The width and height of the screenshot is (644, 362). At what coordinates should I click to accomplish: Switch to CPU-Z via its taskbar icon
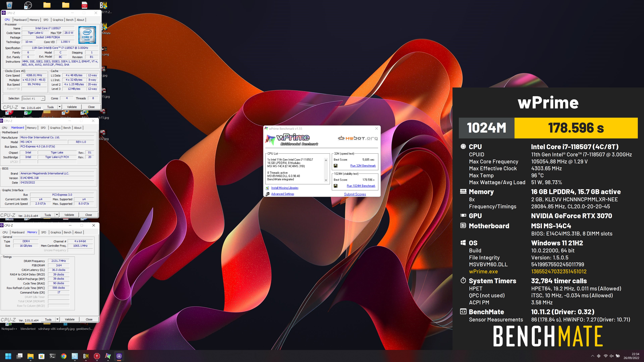pyautogui.click(x=119, y=356)
